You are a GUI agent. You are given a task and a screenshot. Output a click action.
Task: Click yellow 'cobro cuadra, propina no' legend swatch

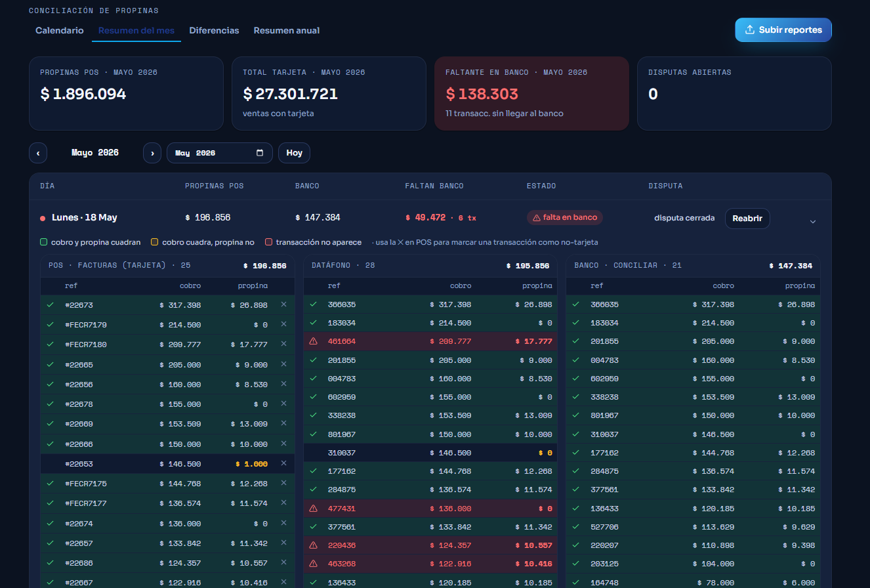click(x=154, y=242)
